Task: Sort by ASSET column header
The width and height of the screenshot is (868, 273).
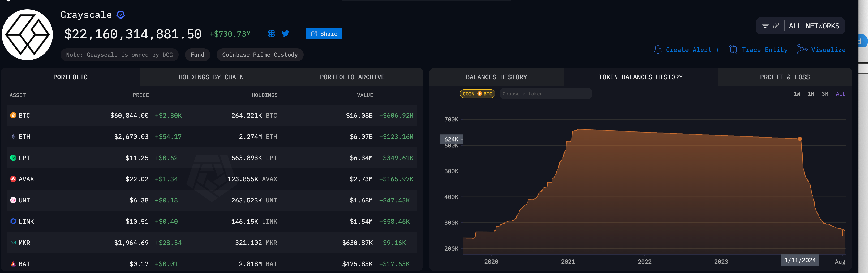Action: coord(18,95)
